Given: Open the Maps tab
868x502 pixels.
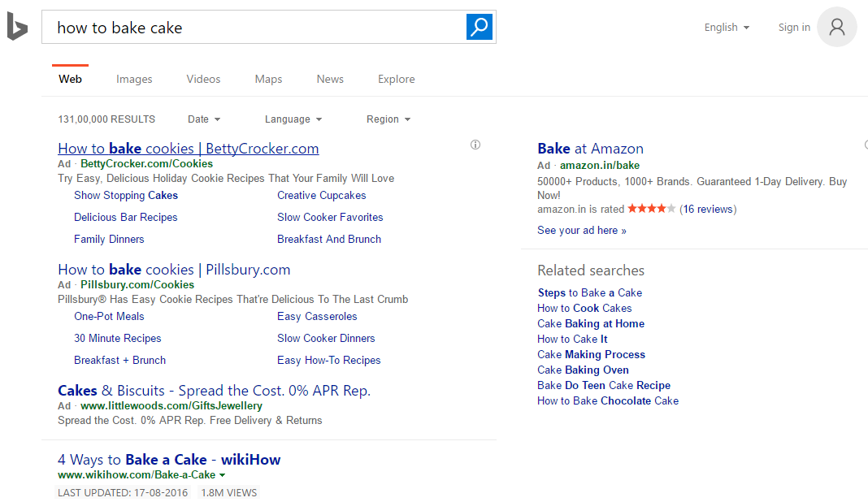Looking at the screenshot, I should [268, 79].
